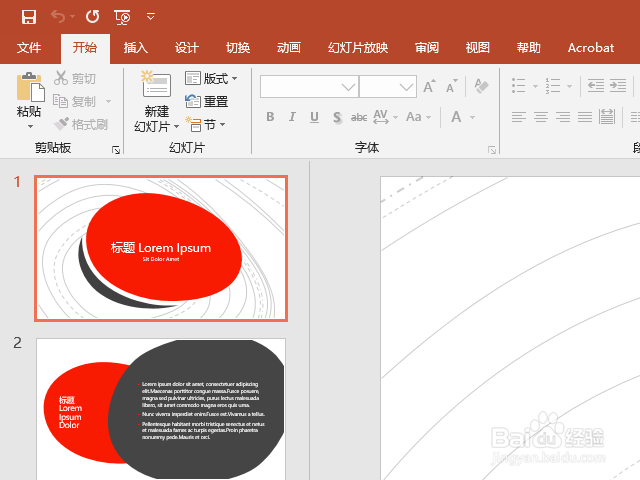Screen dimensions: 640x480
Task: Open the 节 section dropdown
Action: click(205, 124)
